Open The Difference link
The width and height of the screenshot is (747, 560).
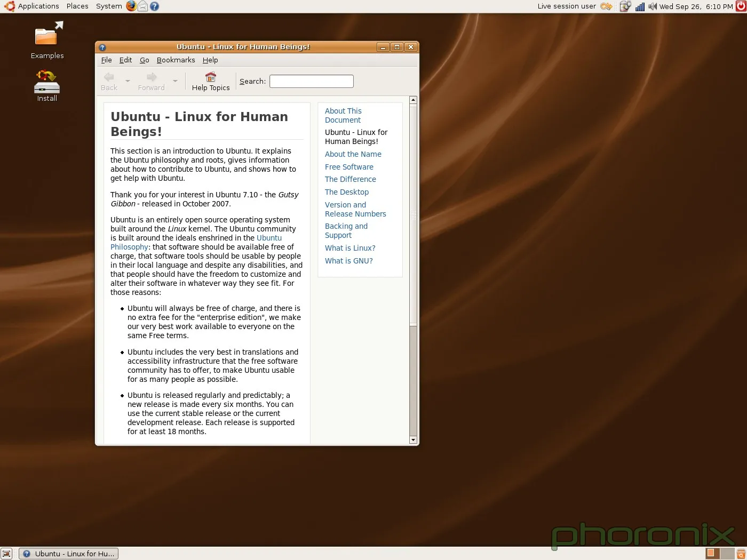[x=351, y=179]
